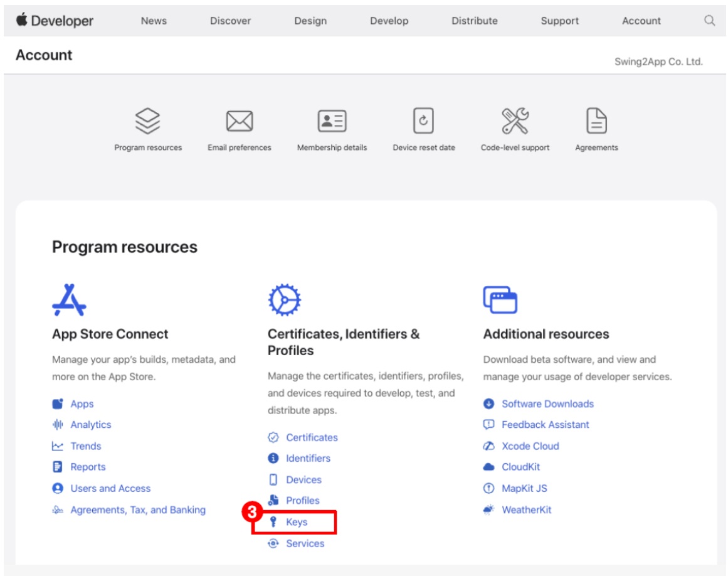
Task: Click the CloudKit cloud icon
Action: point(489,467)
